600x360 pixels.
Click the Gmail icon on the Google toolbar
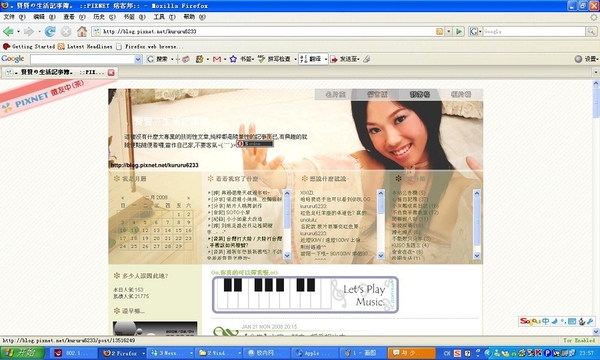coord(217,59)
